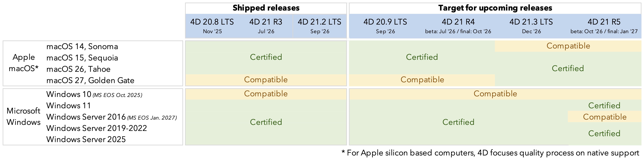
Task: Click the Shipped releases header
Action: coord(266,8)
